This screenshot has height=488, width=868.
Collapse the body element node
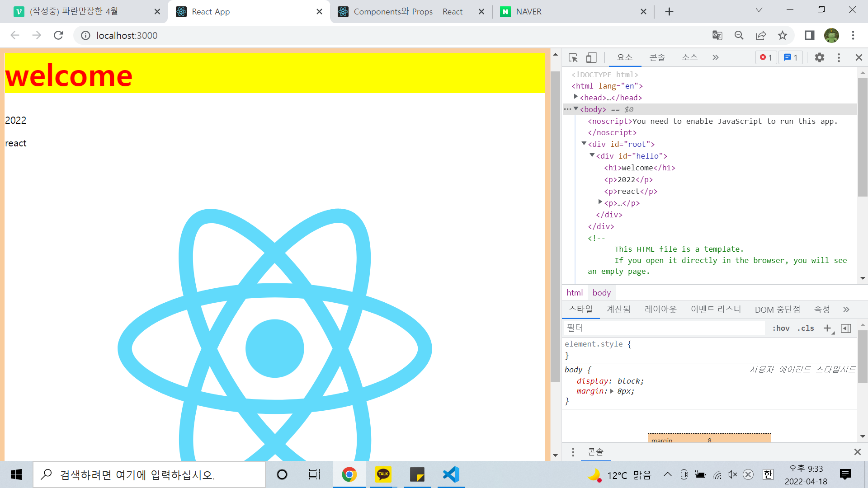[576, 109]
